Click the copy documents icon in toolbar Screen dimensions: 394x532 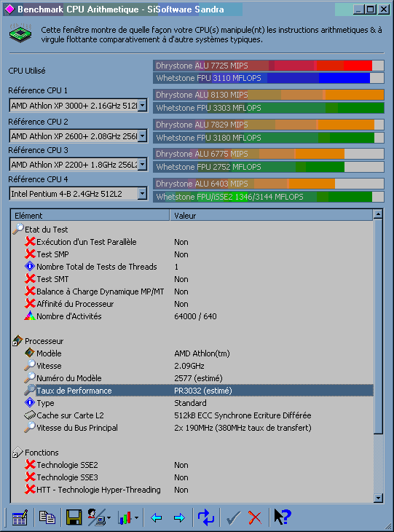47,517
